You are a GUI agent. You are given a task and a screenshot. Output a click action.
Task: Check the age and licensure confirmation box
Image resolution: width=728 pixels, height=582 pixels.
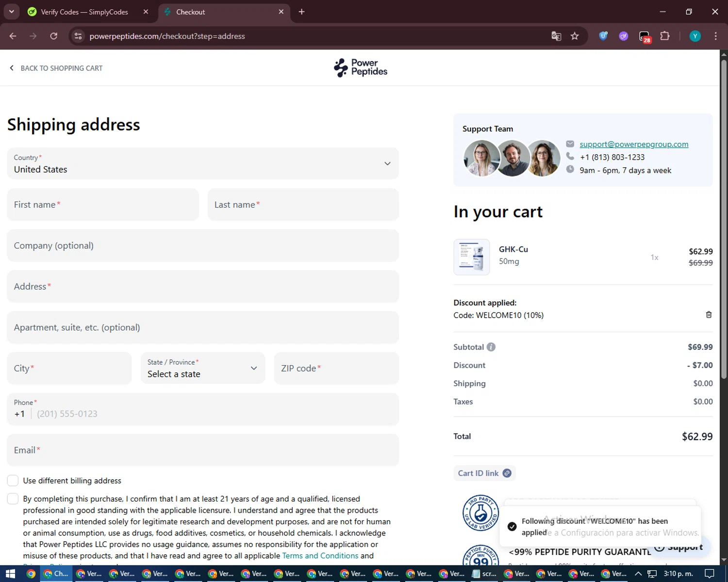(x=13, y=499)
